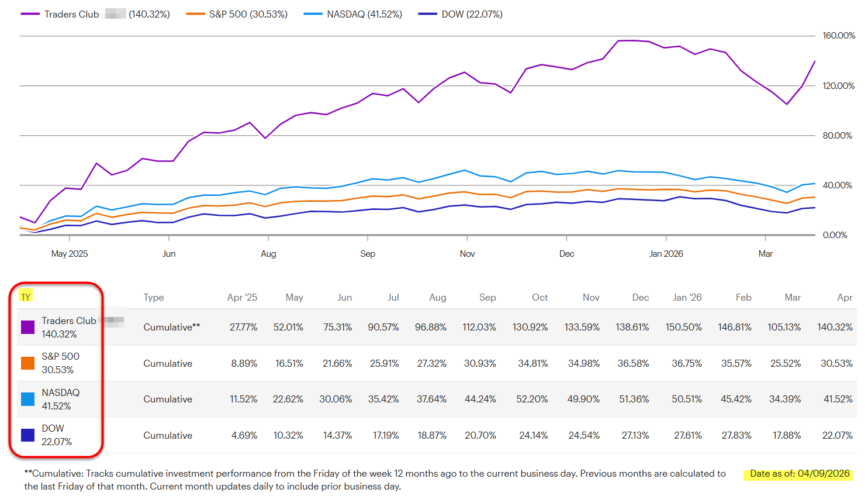
Task: Click the dark blue DOW color swatch
Action: (x=27, y=435)
